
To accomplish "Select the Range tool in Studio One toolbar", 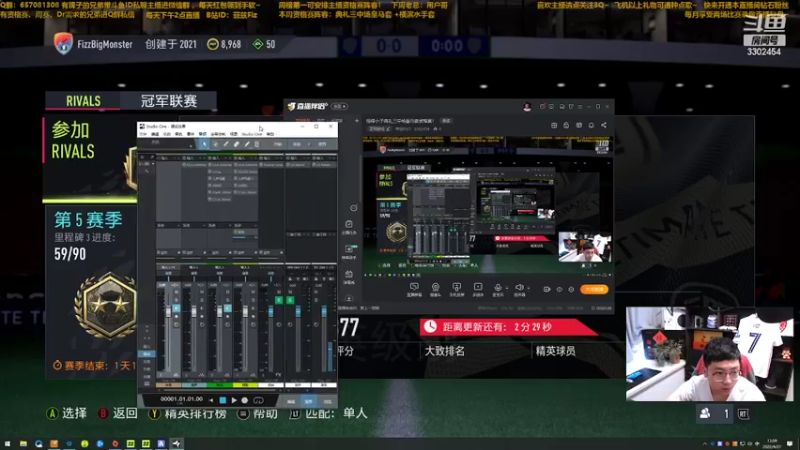I will (x=215, y=144).
